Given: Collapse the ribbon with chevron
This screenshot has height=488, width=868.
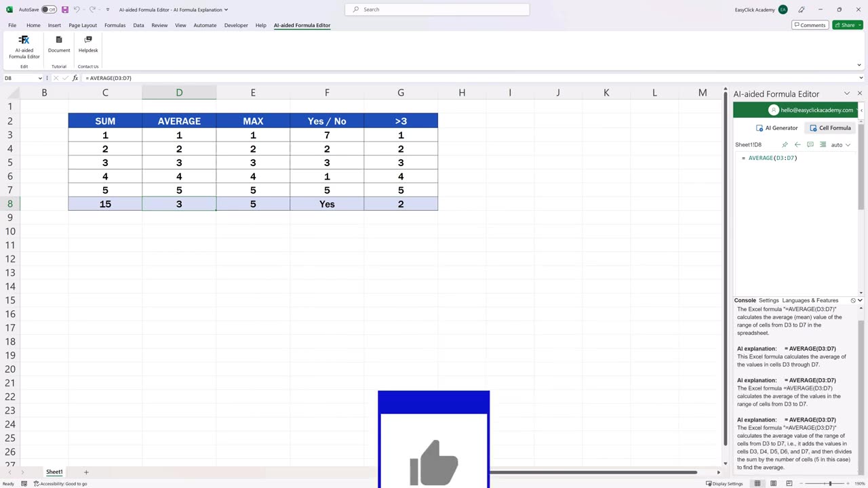Looking at the screenshot, I should pyautogui.click(x=859, y=65).
